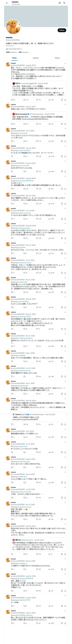Click the Grok icon beside search

[x=60, y=3]
